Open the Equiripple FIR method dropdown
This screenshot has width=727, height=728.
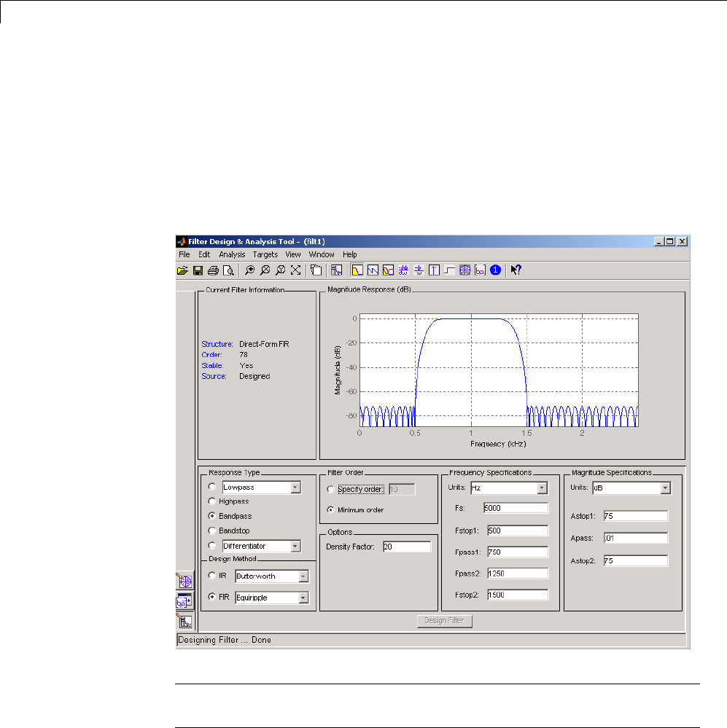[303, 598]
